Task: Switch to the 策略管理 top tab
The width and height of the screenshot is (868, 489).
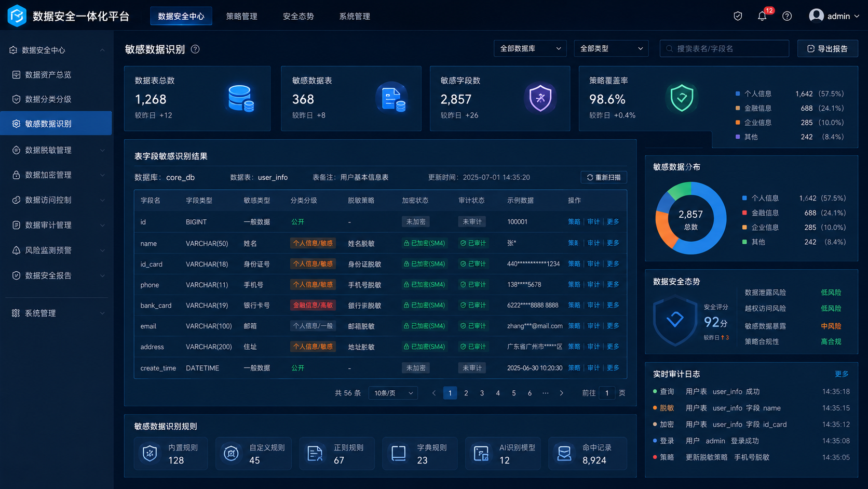Action: click(x=241, y=16)
